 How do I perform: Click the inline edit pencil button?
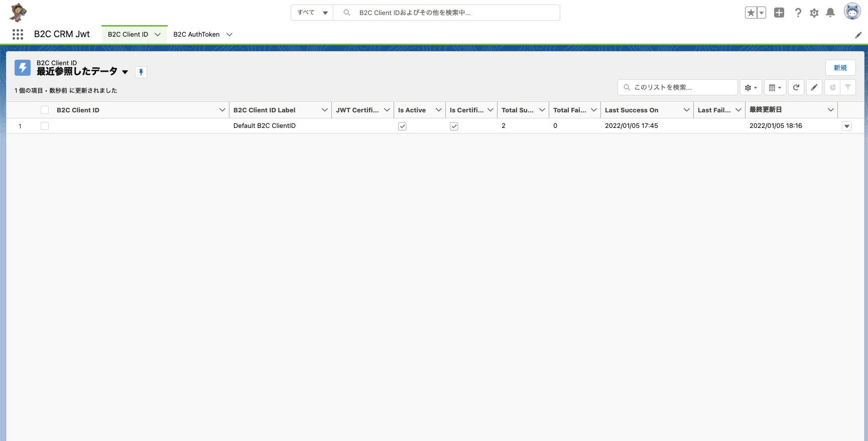(x=814, y=87)
